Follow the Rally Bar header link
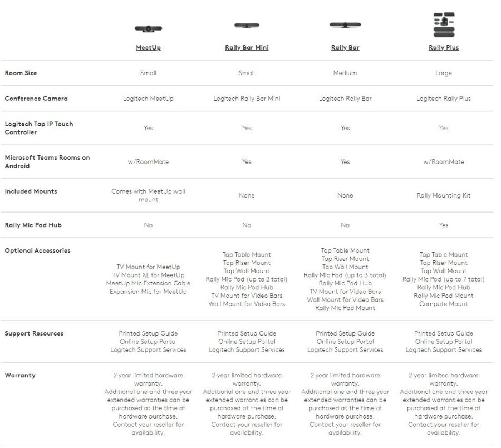501x448 pixels. coord(345,48)
